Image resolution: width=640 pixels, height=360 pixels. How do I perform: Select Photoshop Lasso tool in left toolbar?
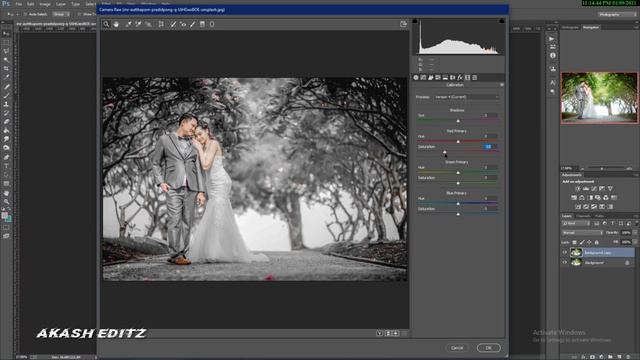tap(6, 51)
